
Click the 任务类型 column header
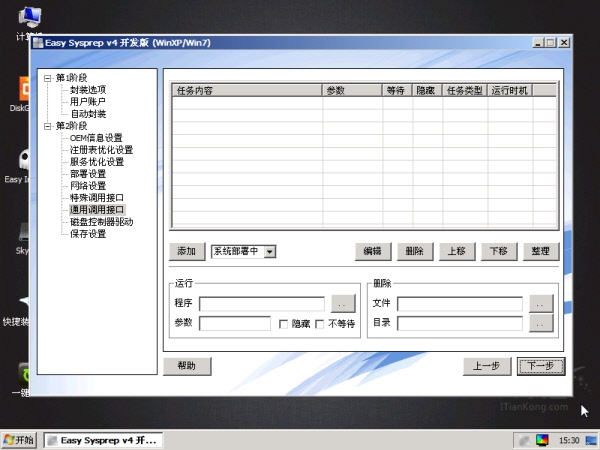(x=465, y=90)
